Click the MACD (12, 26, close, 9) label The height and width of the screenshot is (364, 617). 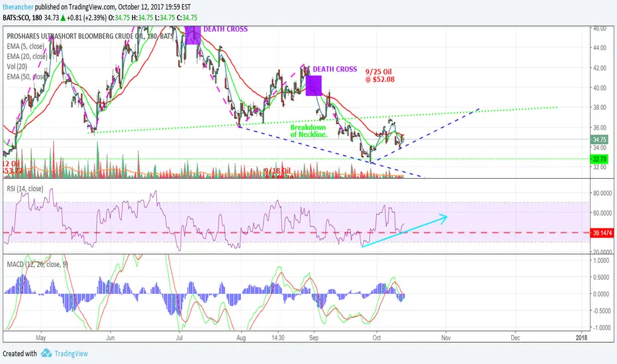[x=37, y=265]
